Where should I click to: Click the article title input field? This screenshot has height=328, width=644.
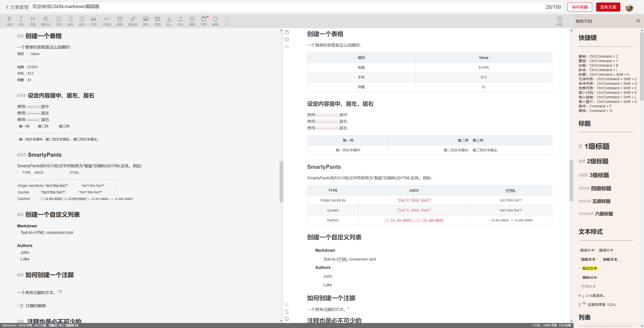pyautogui.click(x=277, y=7)
